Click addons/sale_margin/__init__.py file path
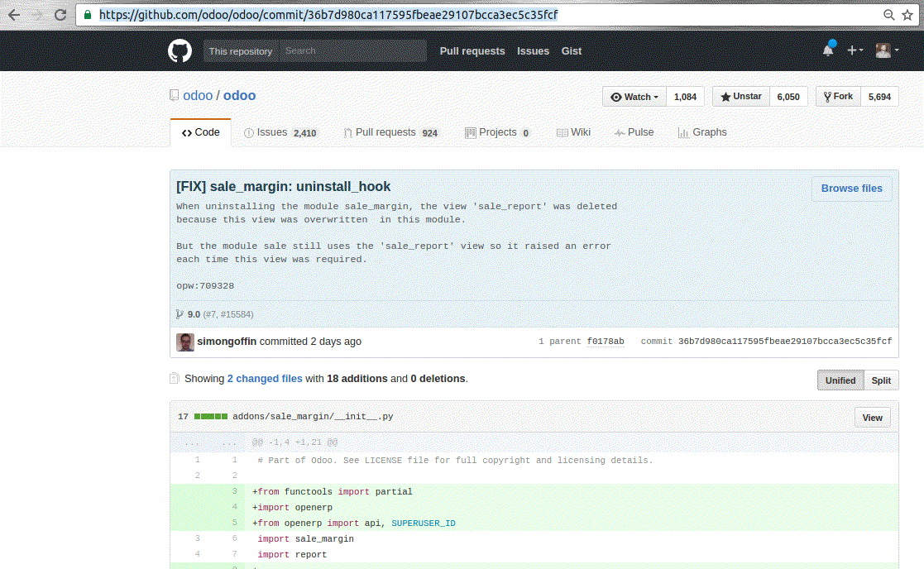Image resolution: width=924 pixels, height=569 pixels. 313,417
